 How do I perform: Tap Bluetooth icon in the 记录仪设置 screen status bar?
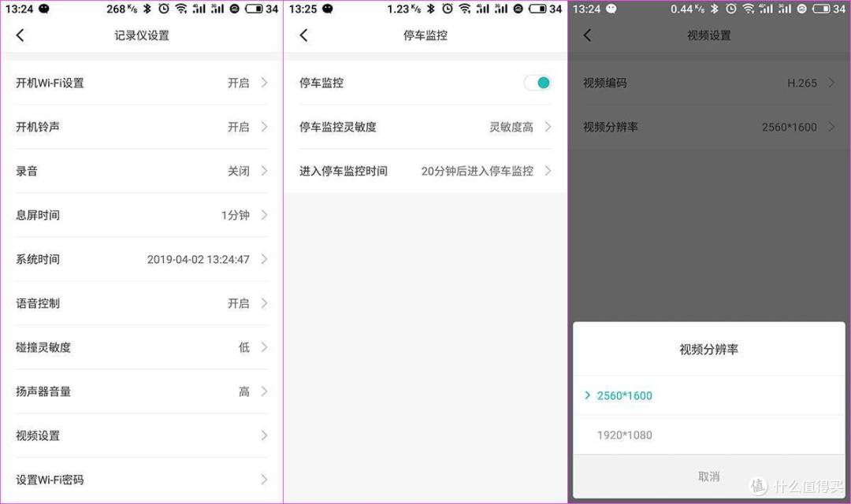(147, 9)
